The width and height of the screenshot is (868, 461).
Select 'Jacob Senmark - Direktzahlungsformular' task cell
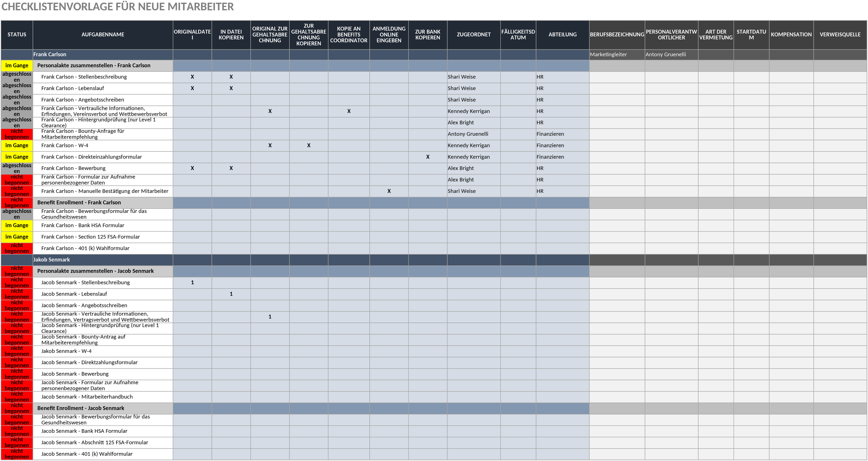pyautogui.click(x=103, y=363)
